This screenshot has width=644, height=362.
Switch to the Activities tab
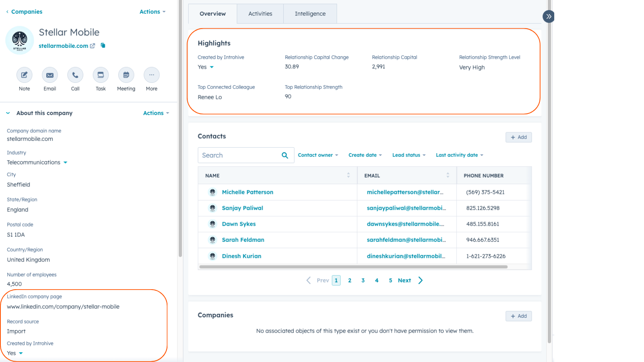pos(260,14)
